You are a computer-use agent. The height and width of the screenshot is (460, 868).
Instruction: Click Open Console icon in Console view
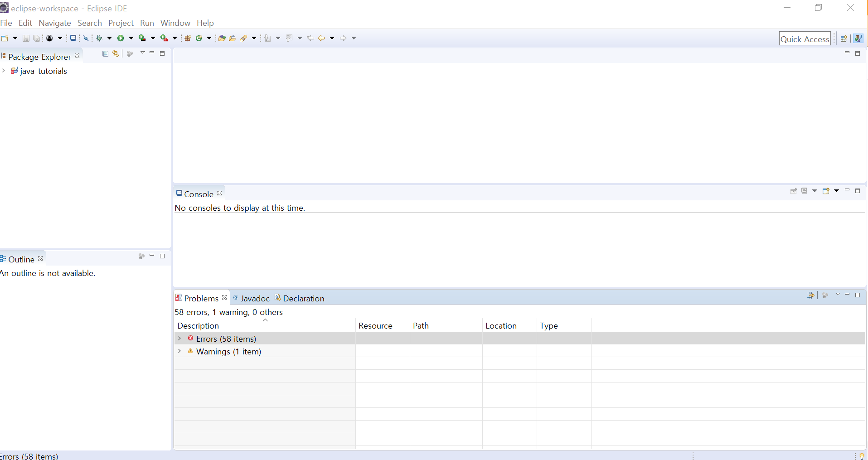tap(826, 191)
